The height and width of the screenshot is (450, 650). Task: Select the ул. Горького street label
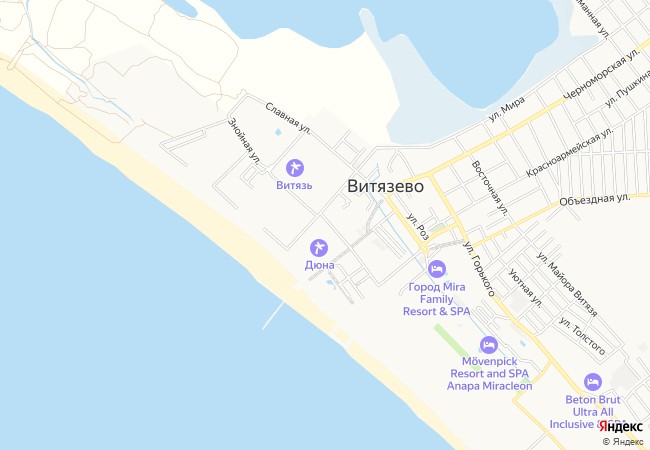tap(480, 269)
